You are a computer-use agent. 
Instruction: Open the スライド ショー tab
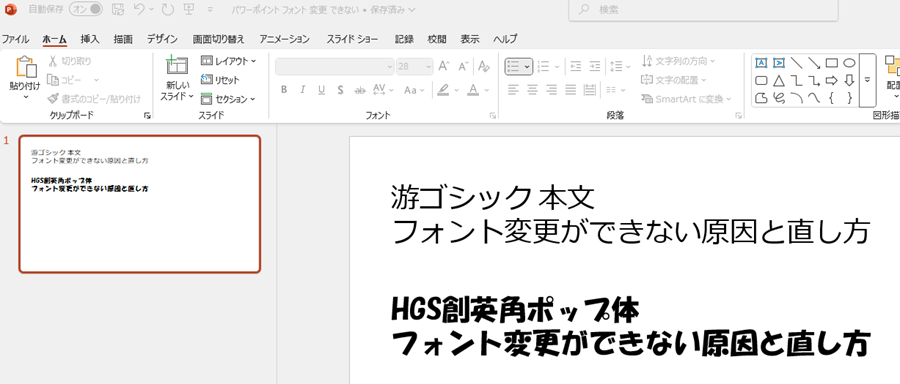point(352,39)
